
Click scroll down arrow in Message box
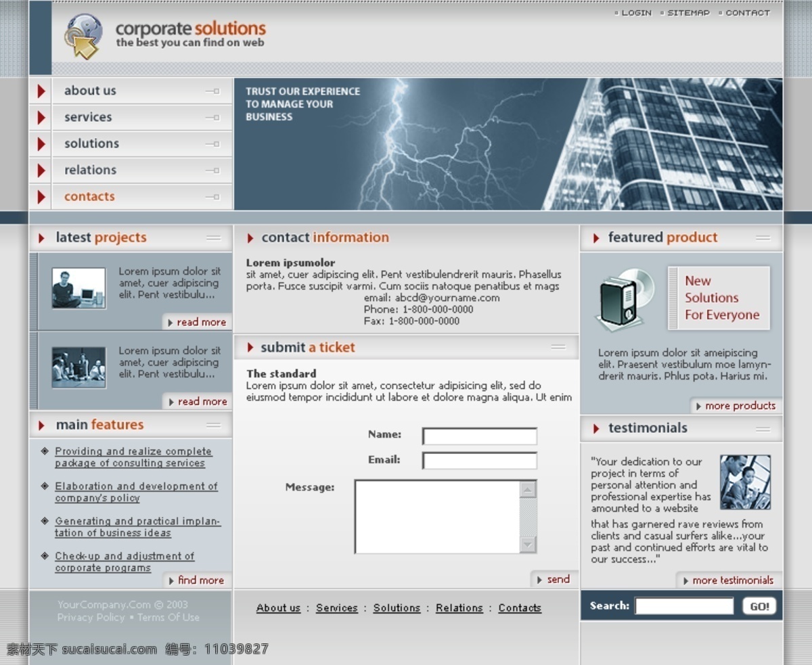[x=528, y=544]
